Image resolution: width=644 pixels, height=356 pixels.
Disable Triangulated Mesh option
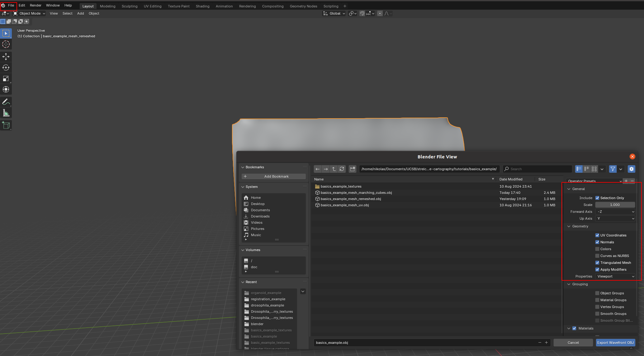click(x=597, y=263)
